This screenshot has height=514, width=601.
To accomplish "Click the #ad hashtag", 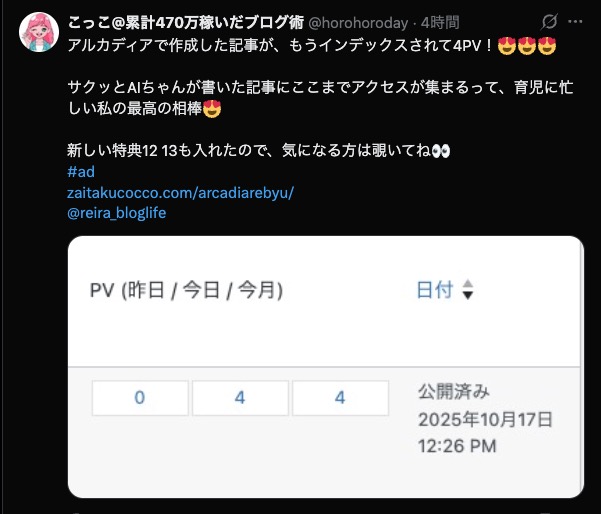I will (x=81, y=171).
